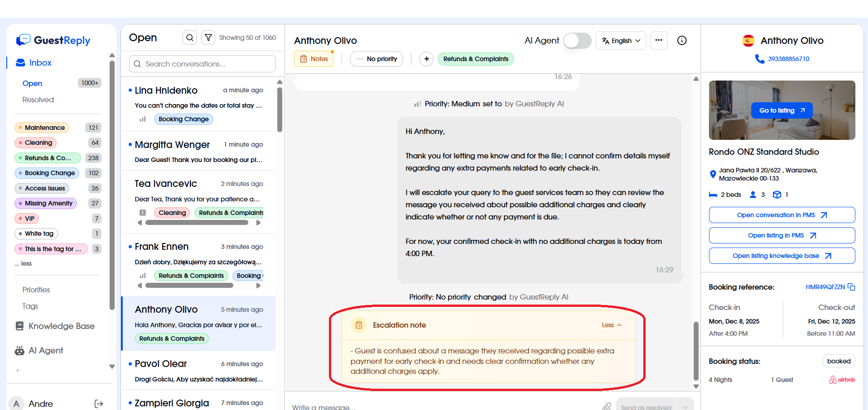Copy booking reference HMR49QFZZN
The height and width of the screenshot is (410, 868).
[x=852, y=287]
